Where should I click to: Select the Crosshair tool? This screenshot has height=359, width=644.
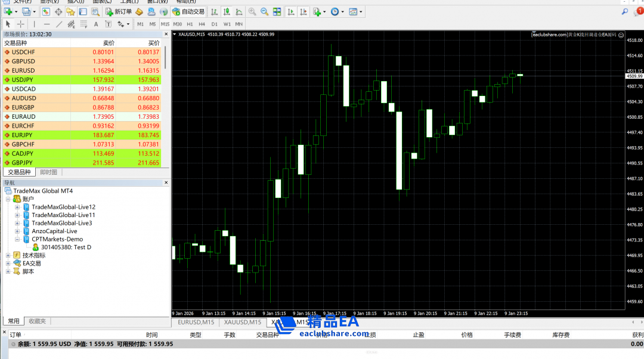click(21, 24)
